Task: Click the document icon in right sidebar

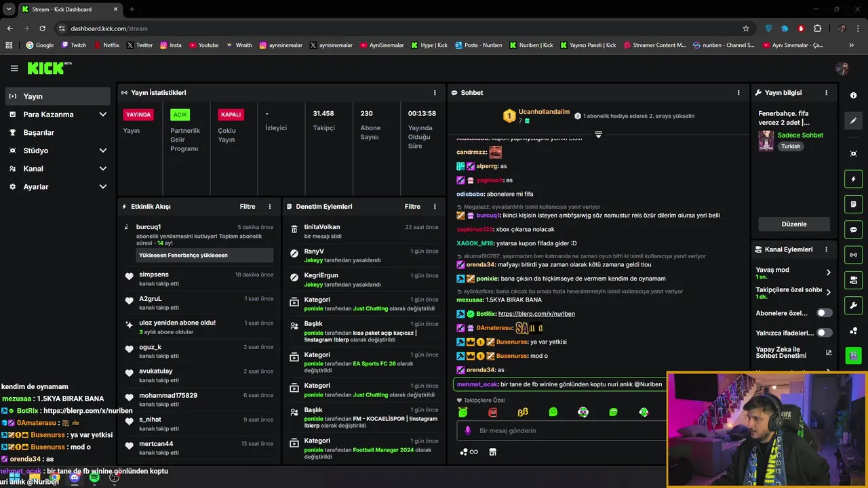Action: pos(853,204)
